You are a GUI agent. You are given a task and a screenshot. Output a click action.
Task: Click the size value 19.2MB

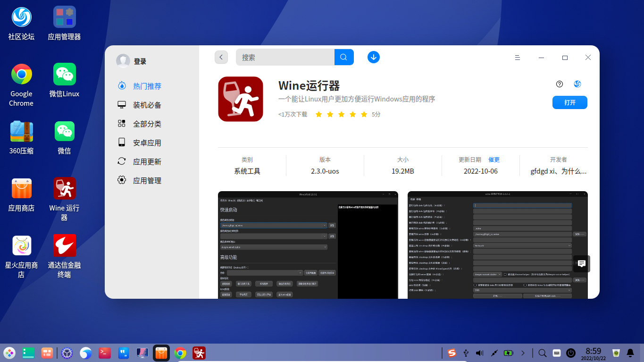tap(403, 171)
